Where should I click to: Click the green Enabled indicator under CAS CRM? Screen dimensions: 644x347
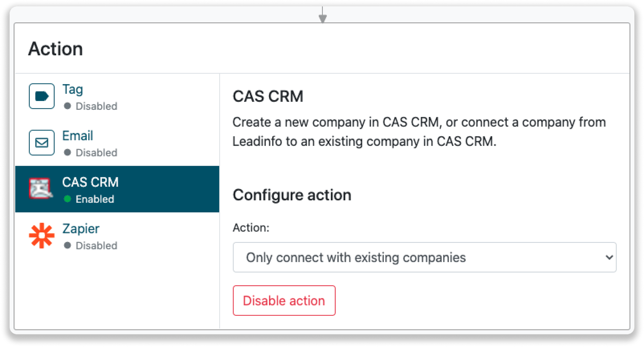tap(67, 199)
